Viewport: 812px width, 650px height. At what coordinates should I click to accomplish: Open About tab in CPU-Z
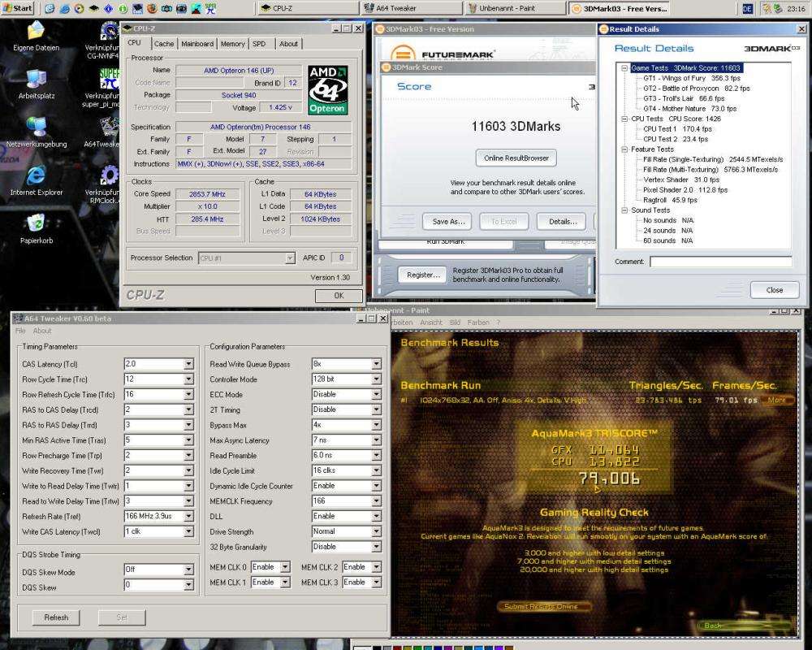click(x=288, y=44)
